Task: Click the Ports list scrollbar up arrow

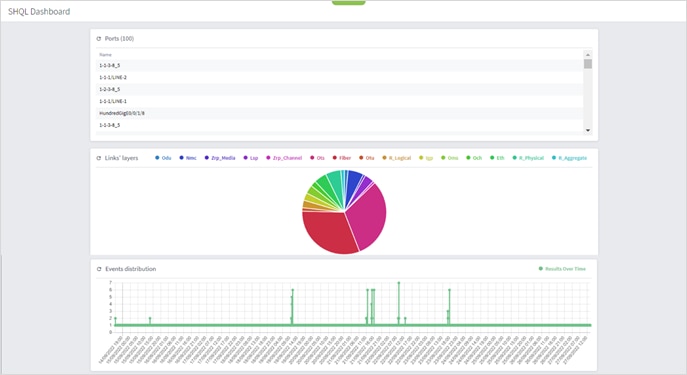Action: 588,54
